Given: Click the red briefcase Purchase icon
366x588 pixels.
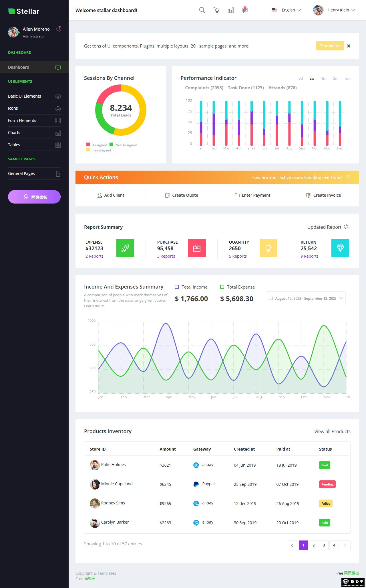Looking at the screenshot, I should pyautogui.click(x=197, y=248).
